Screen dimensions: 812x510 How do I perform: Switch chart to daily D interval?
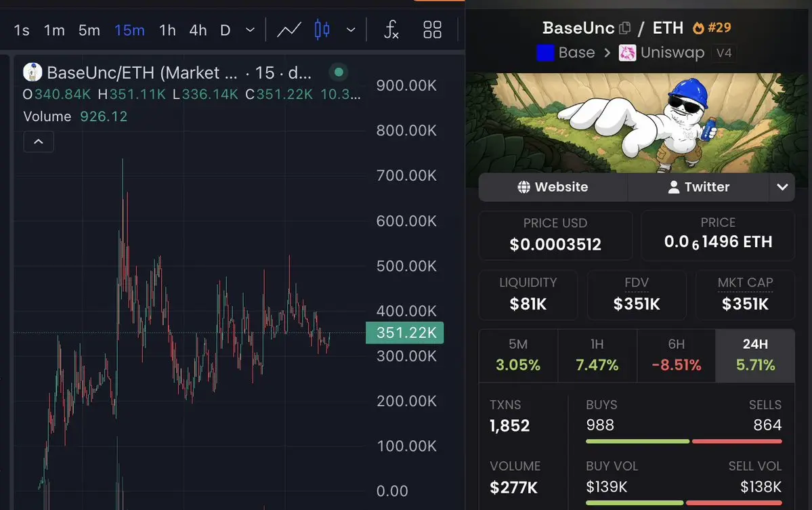(x=226, y=30)
